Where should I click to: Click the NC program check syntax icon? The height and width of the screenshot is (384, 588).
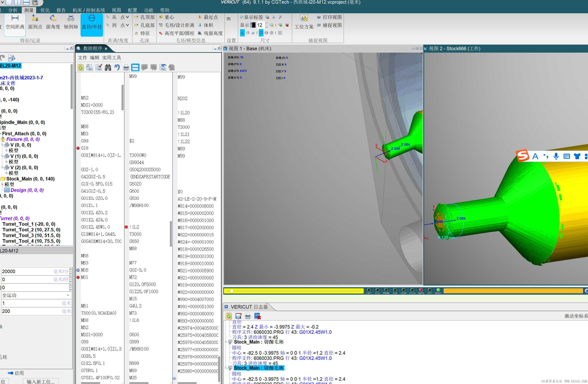tap(99, 67)
